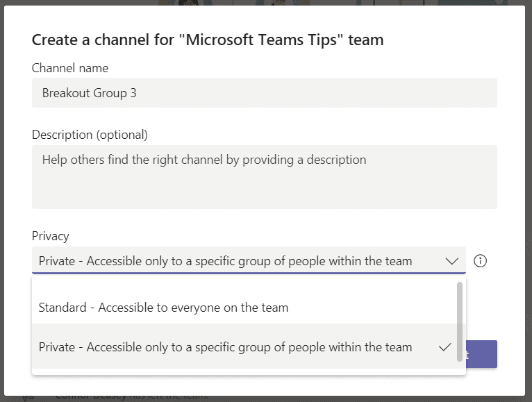Screen dimensions: 532x402
Task: Edit the Channel name field
Action: [265, 92]
